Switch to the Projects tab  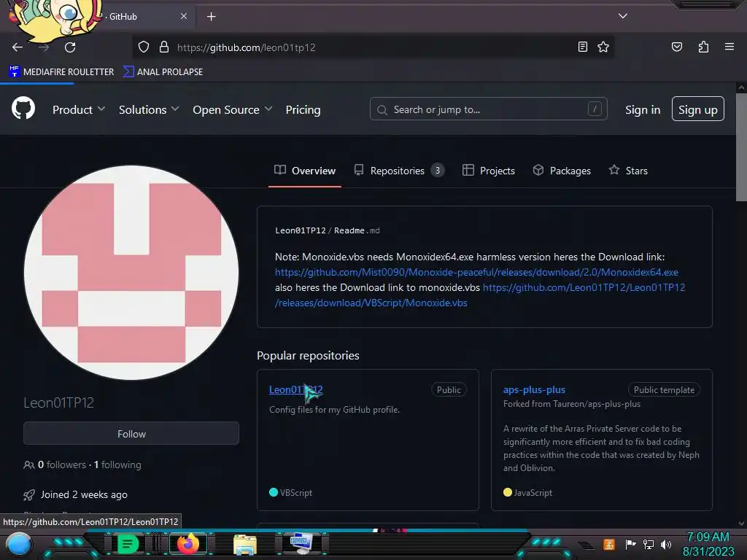[489, 171]
